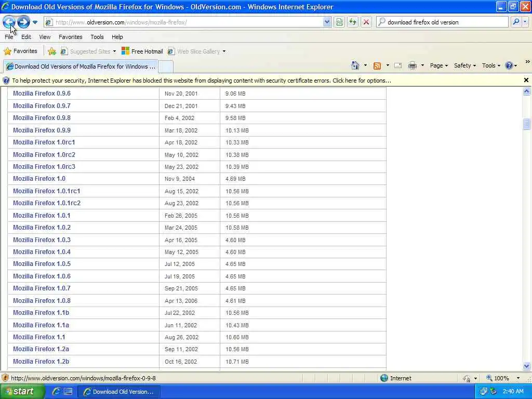Toggle Compatibility View icon
532x399 pixels.
pos(339,22)
